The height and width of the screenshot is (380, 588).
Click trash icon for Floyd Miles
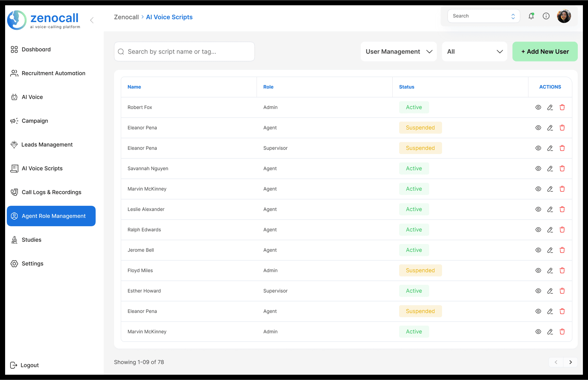[x=562, y=271]
